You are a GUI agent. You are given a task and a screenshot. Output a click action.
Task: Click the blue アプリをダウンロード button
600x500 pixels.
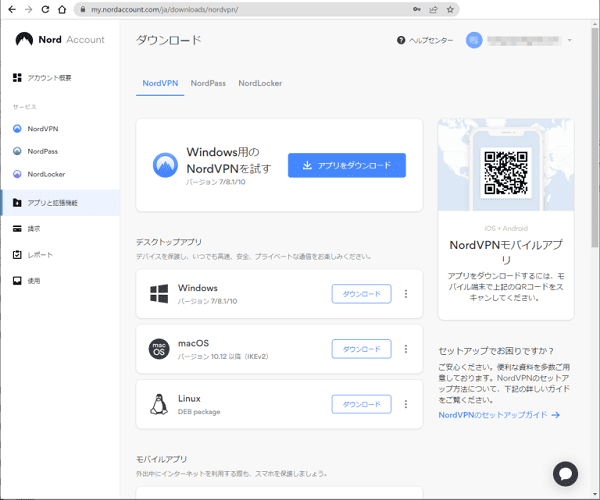(347, 165)
